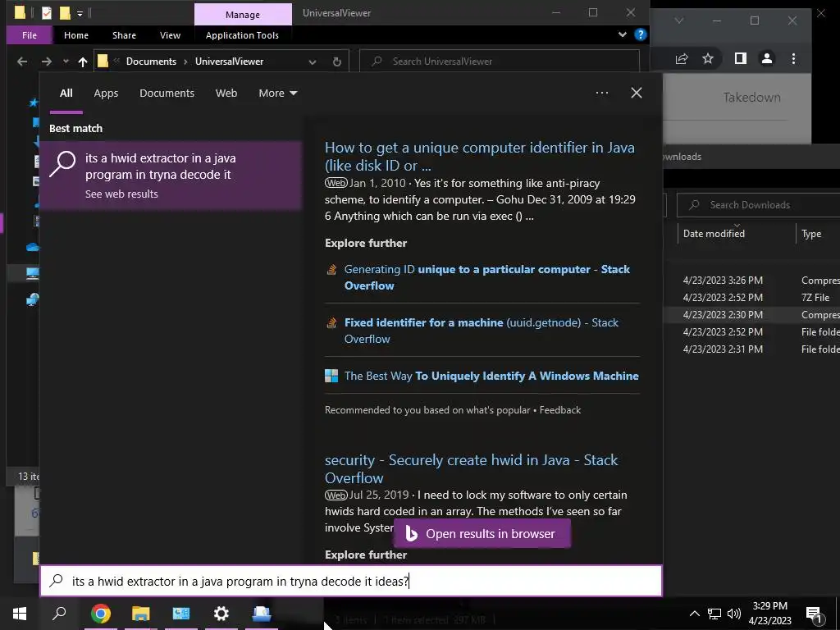Open 'Generating ID unique to a particular computer' link
This screenshot has width=840, height=630.
487,277
